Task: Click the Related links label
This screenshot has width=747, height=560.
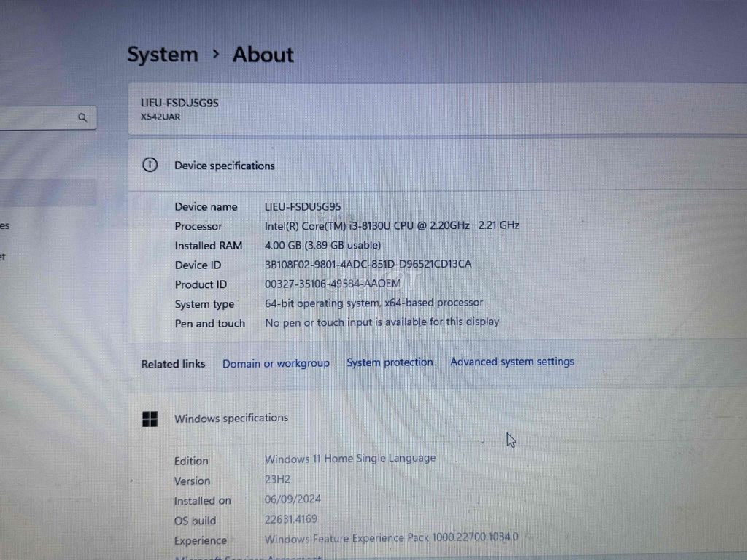Action: coord(173,365)
